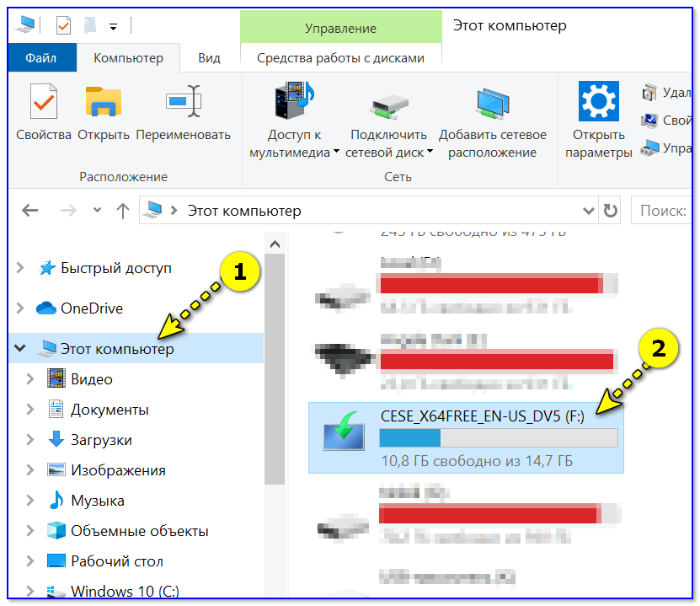Click the F: drive Windows installer icon

tap(344, 432)
